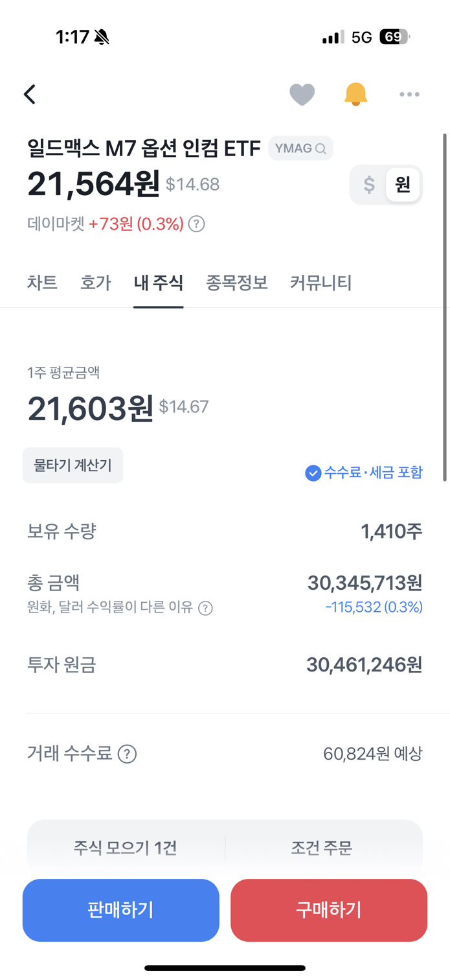450x980 pixels.
Task: Open the more options menu (three dots)
Action: [409, 94]
